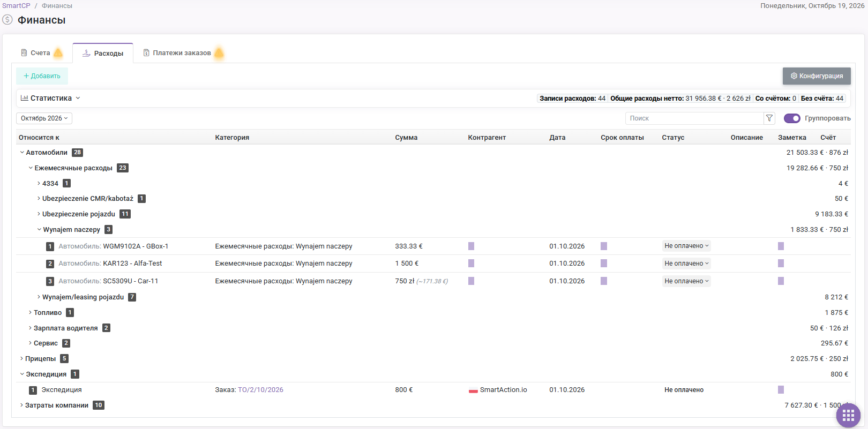Image resolution: width=868 pixels, height=429 pixels.
Task: Click the payment term square in the KAR123 row
Action: (x=604, y=264)
